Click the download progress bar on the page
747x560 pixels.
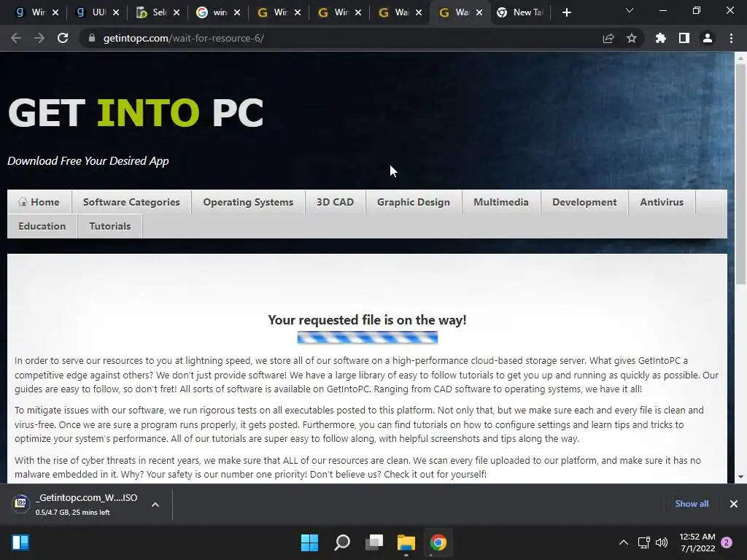click(368, 338)
